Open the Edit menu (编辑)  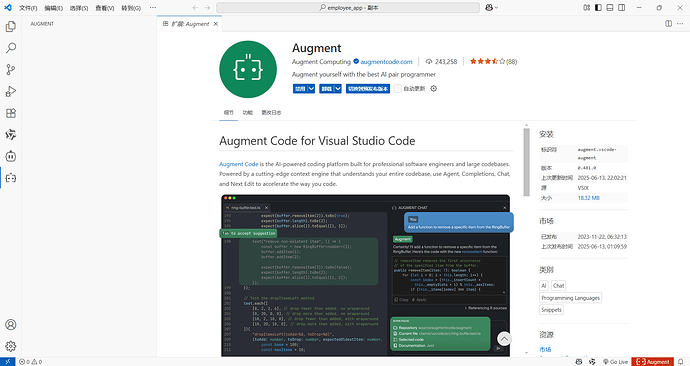pyautogui.click(x=54, y=7)
